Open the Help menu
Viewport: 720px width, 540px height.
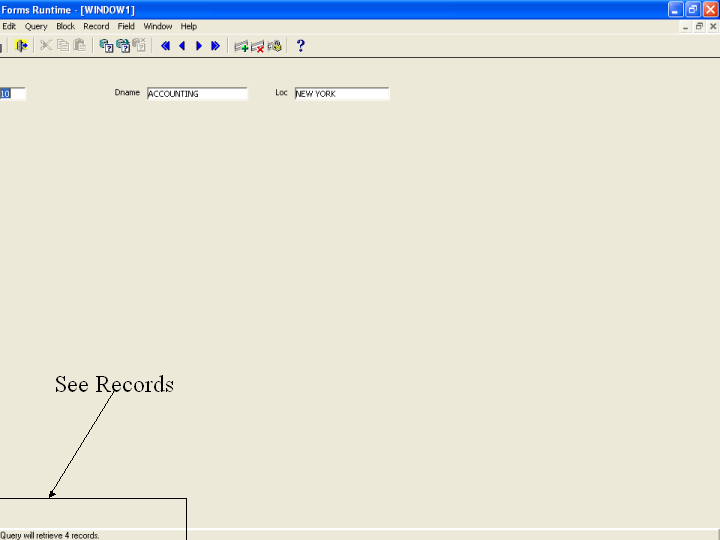click(188, 27)
